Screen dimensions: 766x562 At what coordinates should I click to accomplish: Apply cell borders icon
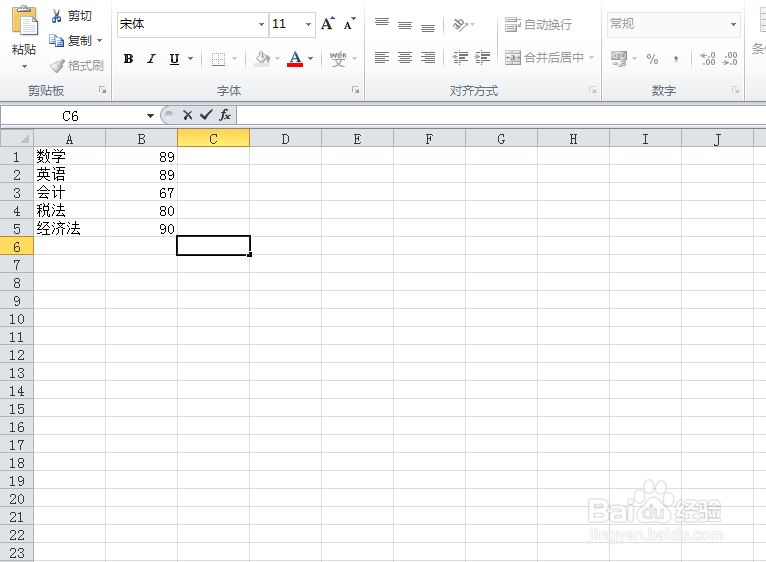click(x=218, y=60)
